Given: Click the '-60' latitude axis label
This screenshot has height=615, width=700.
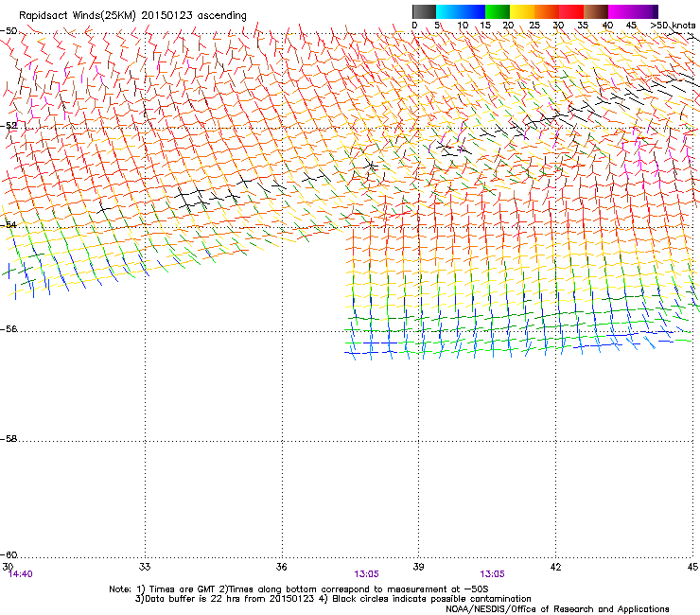Looking at the screenshot, I should 9,554.
